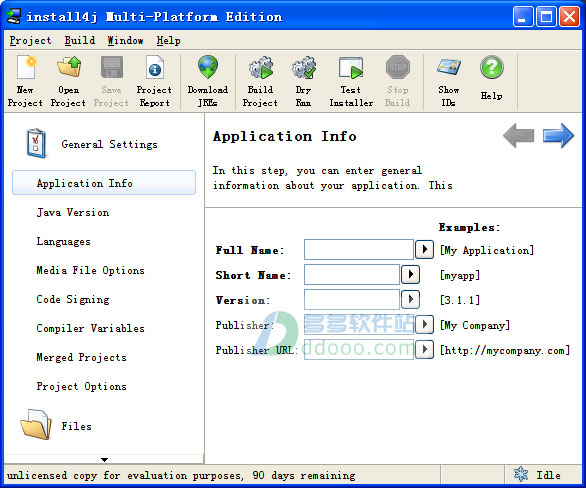Open the Files section folder icon
Image resolution: width=586 pixels, height=488 pixels.
click(x=36, y=424)
